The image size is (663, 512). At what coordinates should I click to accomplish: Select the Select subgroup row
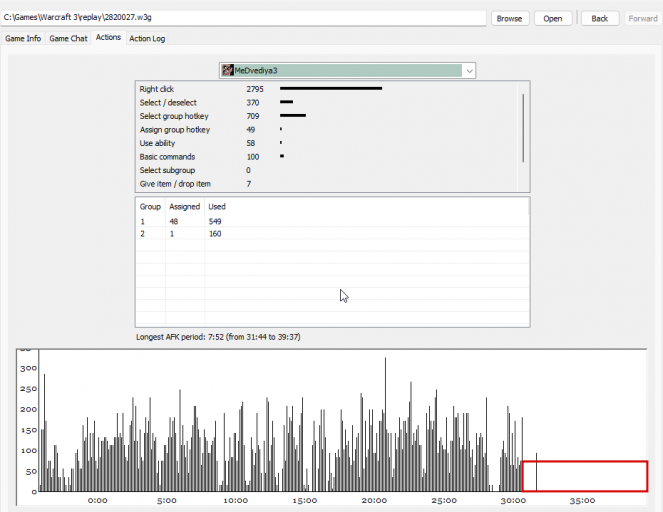(328, 170)
